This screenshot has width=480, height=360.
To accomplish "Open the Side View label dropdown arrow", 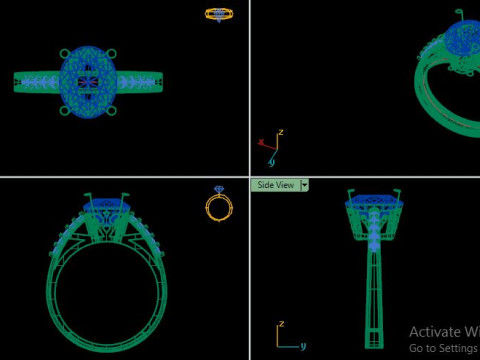I will pyautogui.click(x=304, y=185).
